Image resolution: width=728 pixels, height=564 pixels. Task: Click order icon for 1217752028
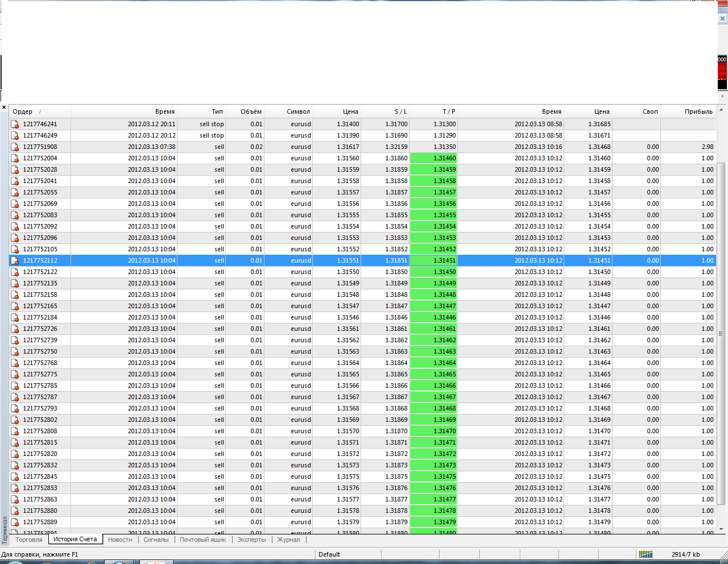(x=15, y=169)
